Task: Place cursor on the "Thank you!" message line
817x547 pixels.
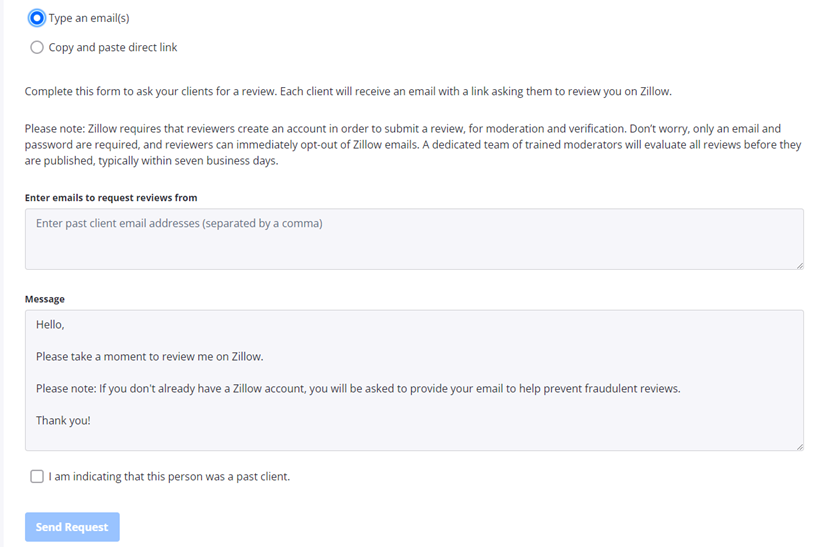Action: (x=63, y=420)
